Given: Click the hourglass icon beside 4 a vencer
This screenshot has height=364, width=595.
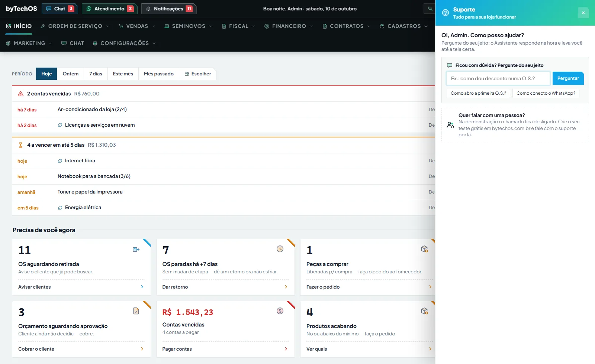Looking at the screenshot, I should [20, 145].
